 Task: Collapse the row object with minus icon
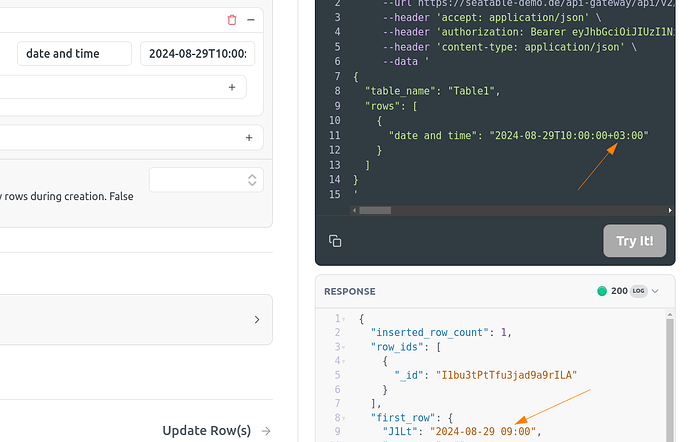[x=250, y=20]
